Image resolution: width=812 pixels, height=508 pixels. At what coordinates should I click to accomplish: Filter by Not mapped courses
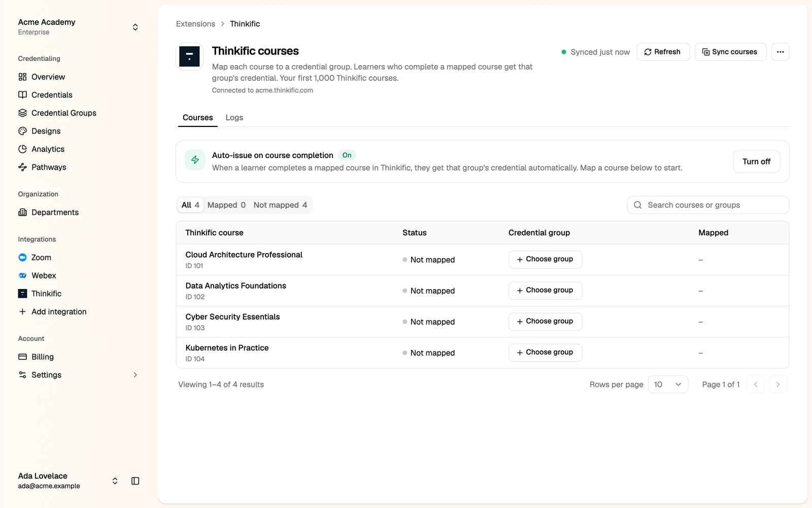[x=280, y=205]
